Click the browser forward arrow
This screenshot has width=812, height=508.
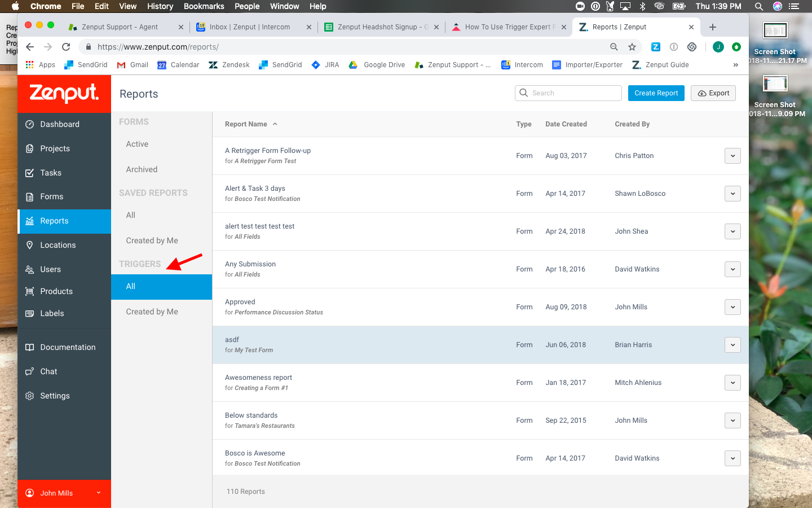48,47
